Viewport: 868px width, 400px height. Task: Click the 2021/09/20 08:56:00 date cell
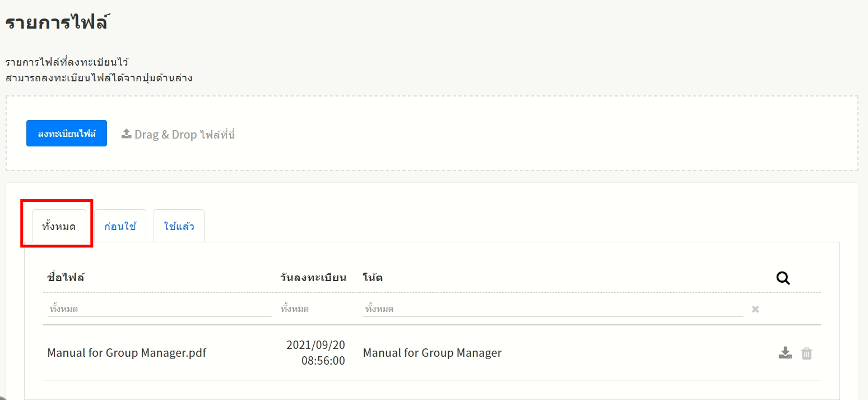click(315, 353)
